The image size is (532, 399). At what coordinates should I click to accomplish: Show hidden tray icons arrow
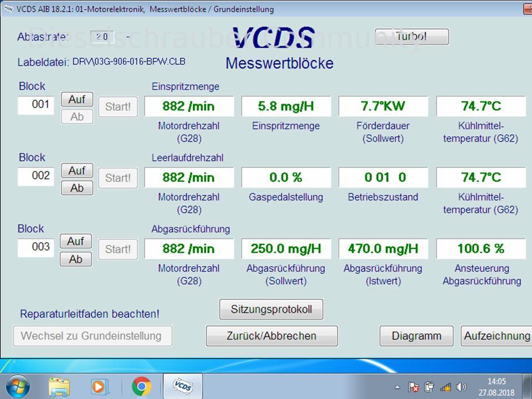pos(397,387)
